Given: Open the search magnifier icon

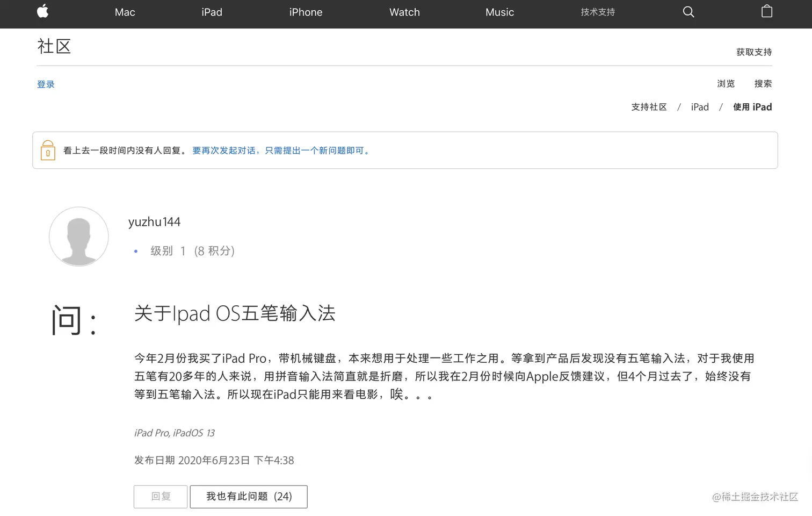Looking at the screenshot, I should (688, 12).
